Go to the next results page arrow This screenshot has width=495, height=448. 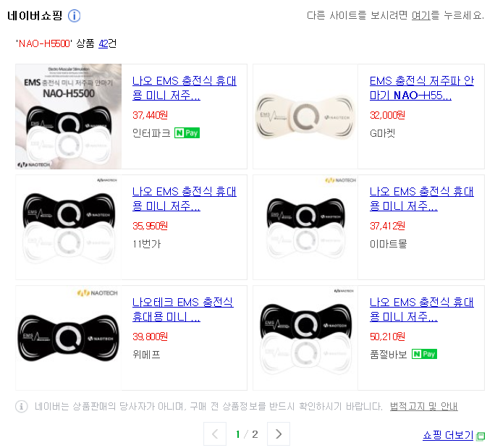point(278,434)
